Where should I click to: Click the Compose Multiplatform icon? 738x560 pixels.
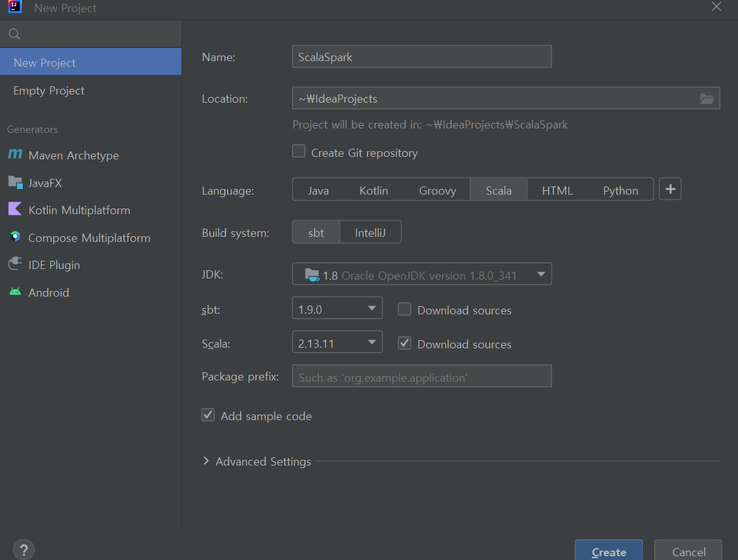pos(15,237)
